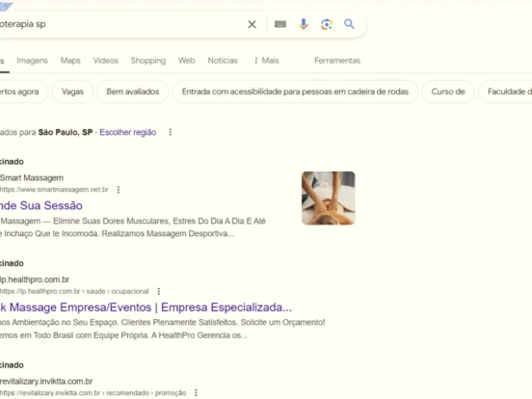Switch to the Shopping tab
The width and height of the screenshot is (532, 399).
point(148,61)
